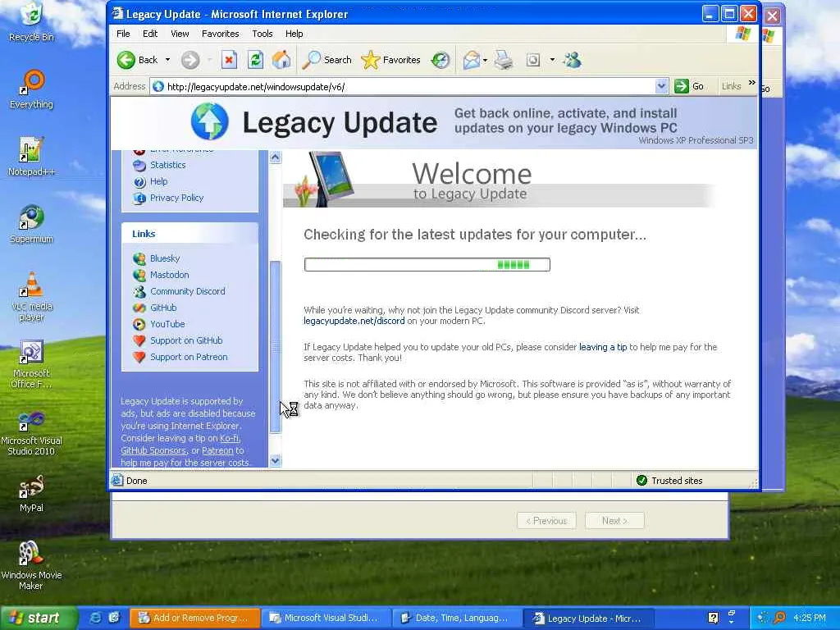Switch to Date, Time, Language taskbar button
The width and height of the screenshot is (840, 630).
tap(456, 618)
